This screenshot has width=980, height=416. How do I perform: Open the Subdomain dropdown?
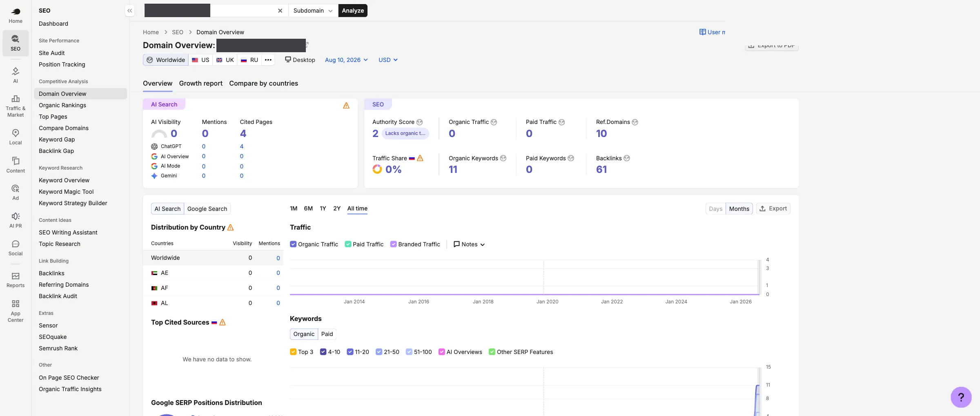point(313,11)
